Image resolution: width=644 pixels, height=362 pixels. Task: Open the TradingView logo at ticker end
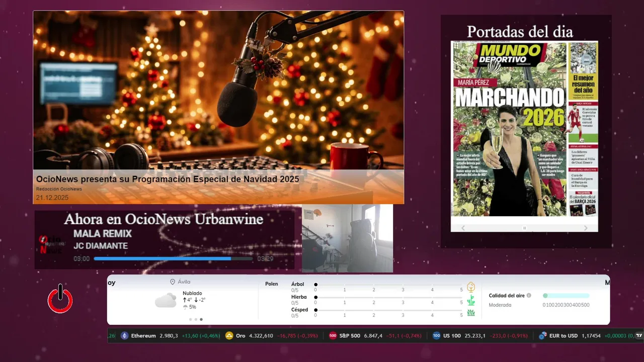[639, 335]
